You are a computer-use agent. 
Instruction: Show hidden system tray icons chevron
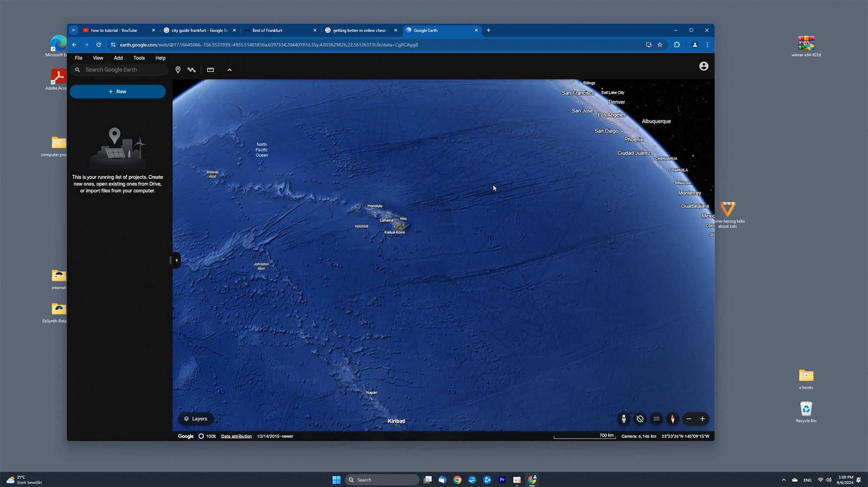(783, 480)
